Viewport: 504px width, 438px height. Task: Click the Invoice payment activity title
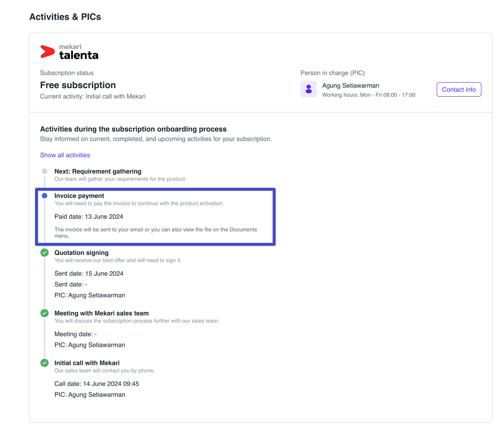coord(79,196)
